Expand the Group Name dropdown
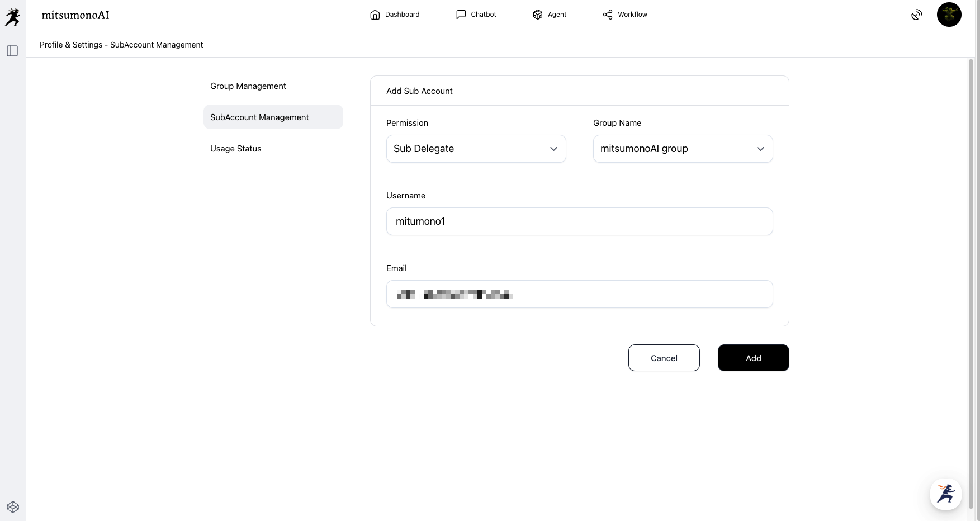The height and width of the screenshot is (521, 980). coord(683,149)
